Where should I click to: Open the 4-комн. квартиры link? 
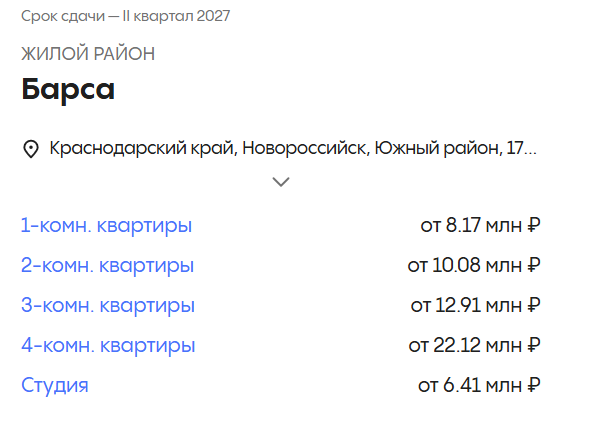pyautogui.click(x=108, y=345)
